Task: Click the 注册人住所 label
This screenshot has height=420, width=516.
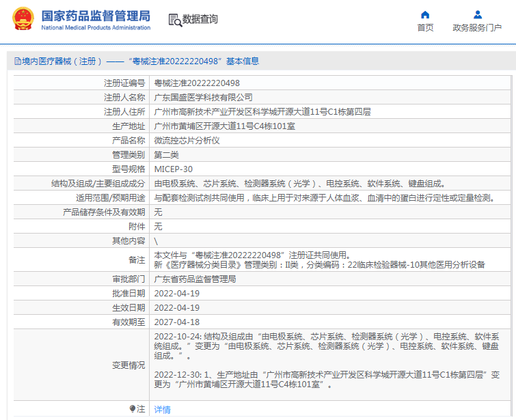Action: [x=124, y=112]
